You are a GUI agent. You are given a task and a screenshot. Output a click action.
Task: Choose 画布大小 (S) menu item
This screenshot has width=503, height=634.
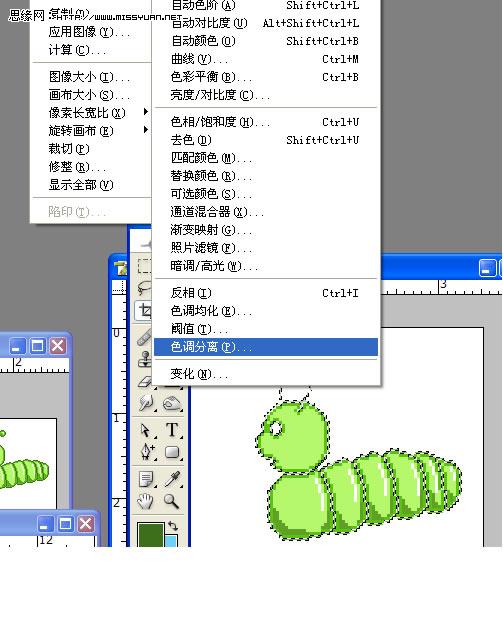[x=91, y=95]
